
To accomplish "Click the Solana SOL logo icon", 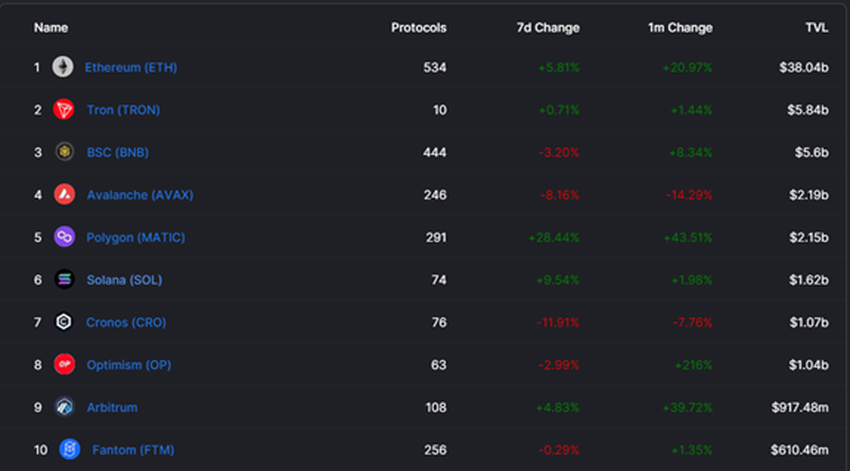I will [x=64, y=280].
